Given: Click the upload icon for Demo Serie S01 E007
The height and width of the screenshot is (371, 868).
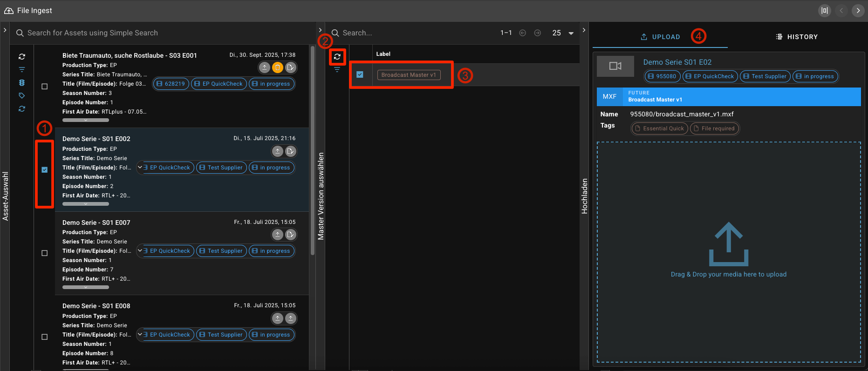Looking at the screenshot, I should click(278, 235).
